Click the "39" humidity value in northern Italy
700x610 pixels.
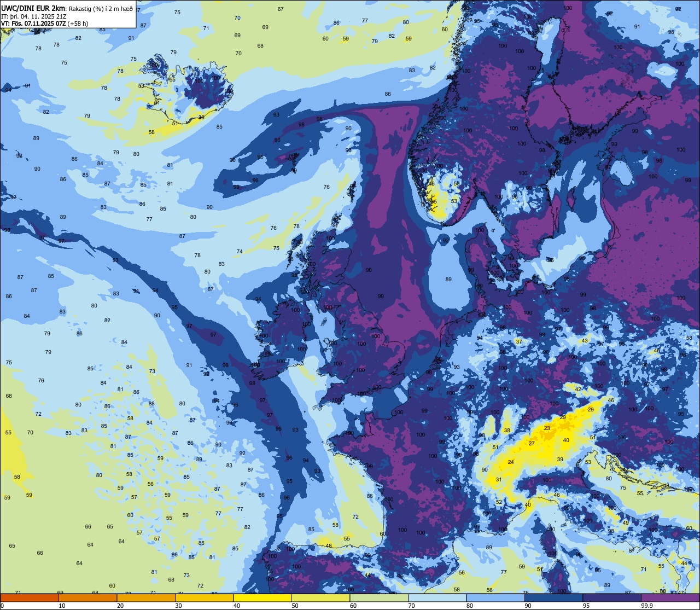pos(560,460)
